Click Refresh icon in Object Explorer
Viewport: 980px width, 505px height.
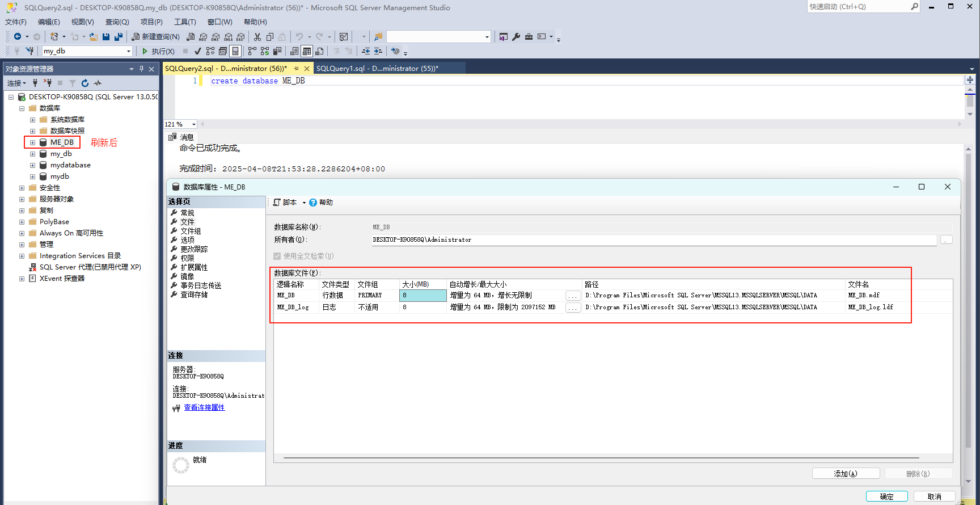(x=85, y=83)
